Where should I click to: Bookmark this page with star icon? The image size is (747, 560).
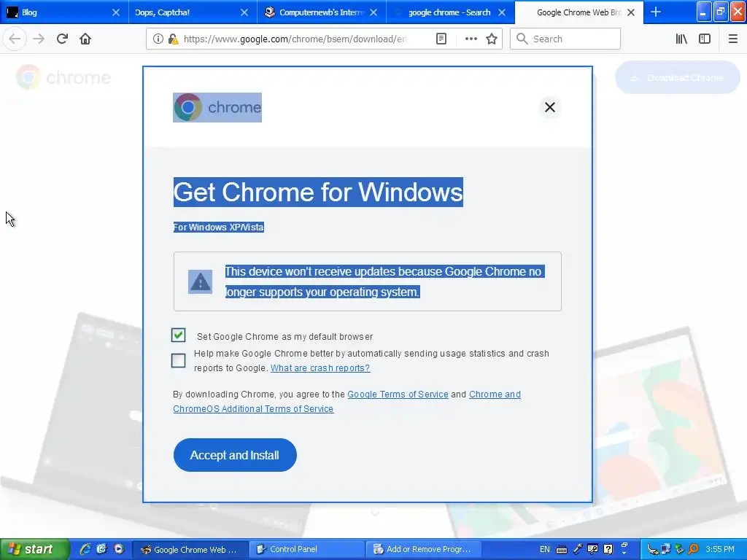coord(492,39)
